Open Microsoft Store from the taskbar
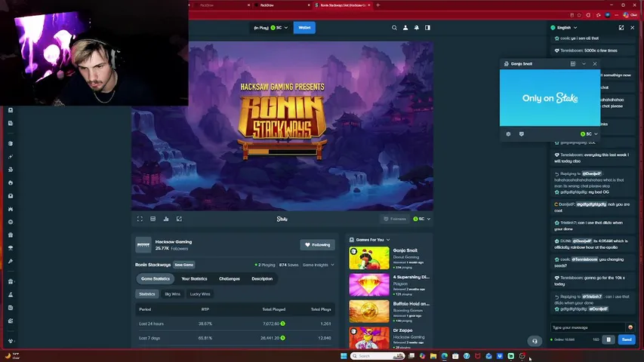 point(455,356)
